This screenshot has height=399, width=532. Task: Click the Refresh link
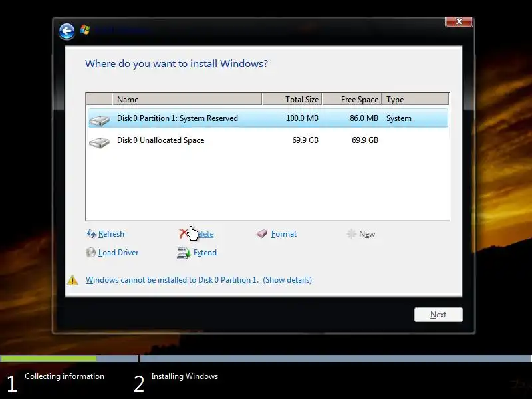pyautogui.click(x=111, y=234)
